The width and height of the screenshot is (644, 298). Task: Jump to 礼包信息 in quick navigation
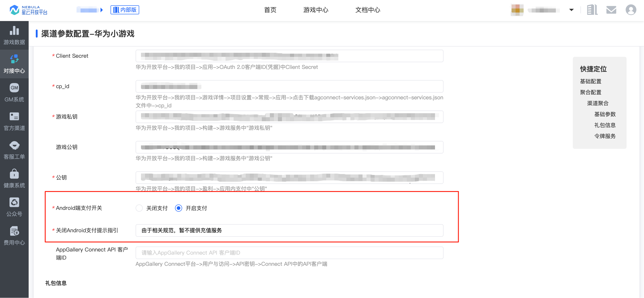coord(605,125)
